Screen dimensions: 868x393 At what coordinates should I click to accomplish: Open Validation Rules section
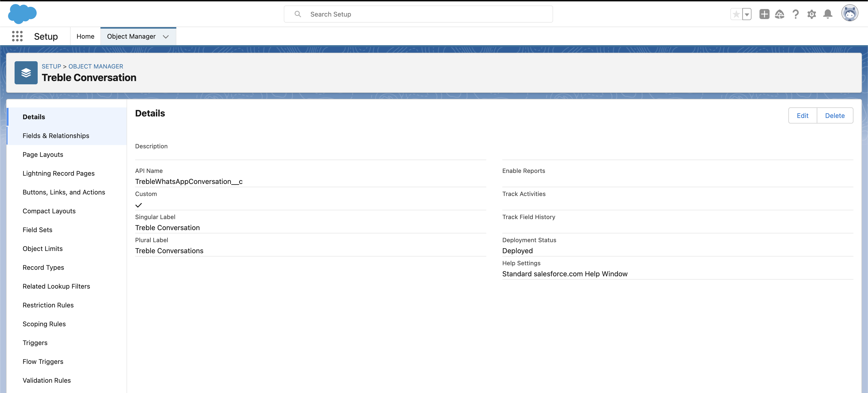[x=67, y=380]
